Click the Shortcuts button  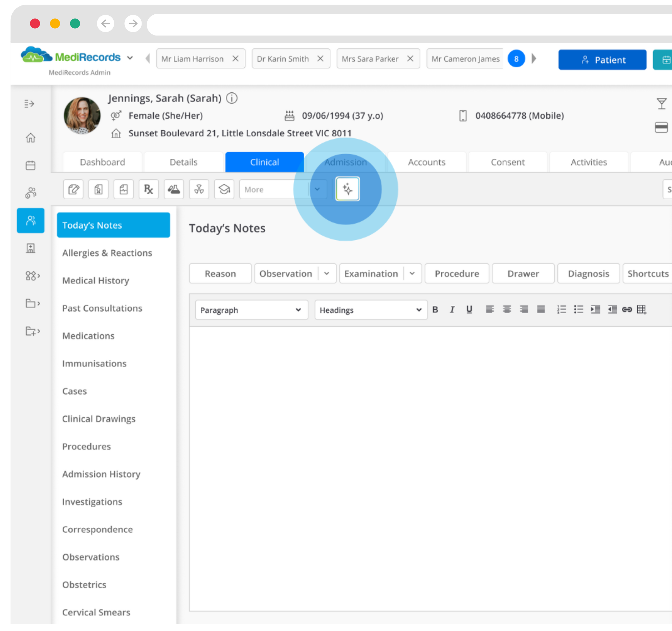tap(648, 274)
